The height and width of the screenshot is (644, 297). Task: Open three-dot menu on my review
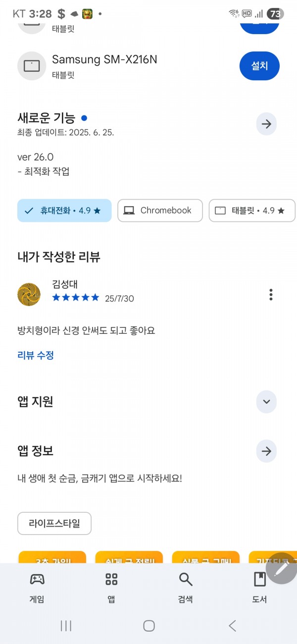(x=271, y=294)
